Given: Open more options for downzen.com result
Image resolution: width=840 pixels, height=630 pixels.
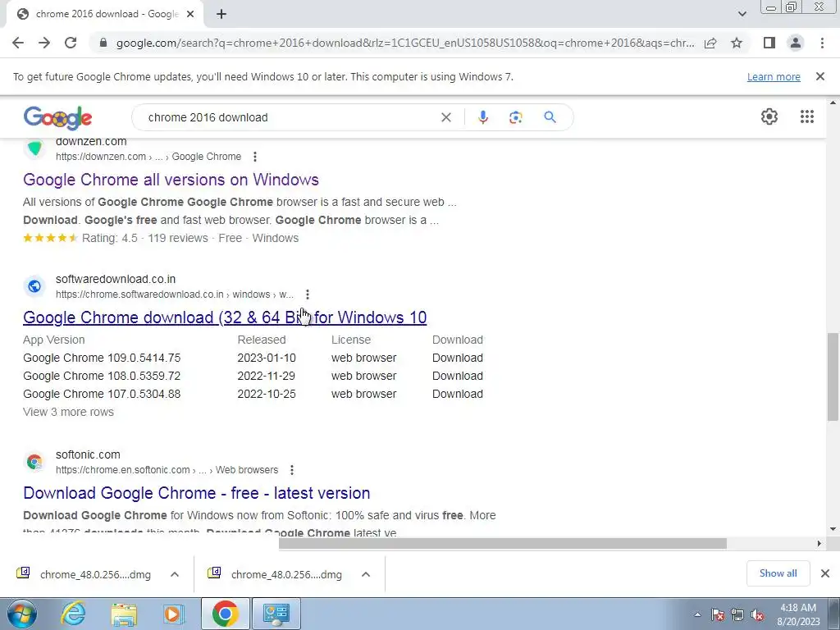Looking at the screenshot, I should (x=255, y=157).
